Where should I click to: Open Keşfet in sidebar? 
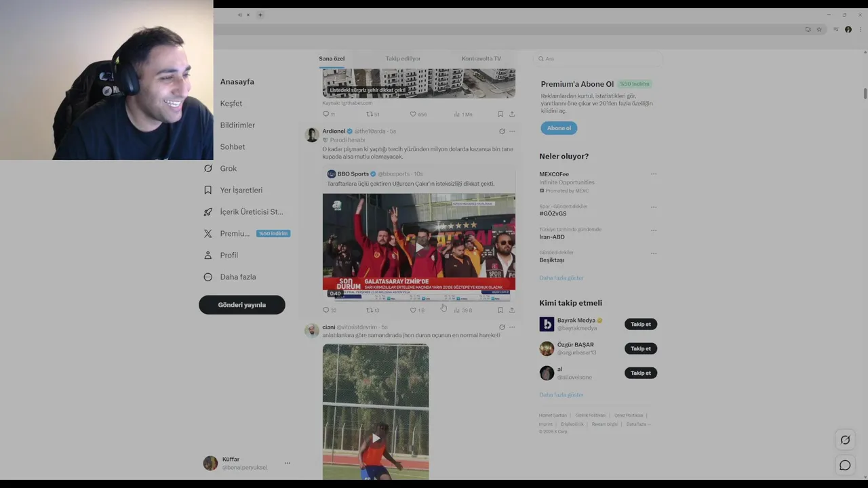(x=231, y=103)
